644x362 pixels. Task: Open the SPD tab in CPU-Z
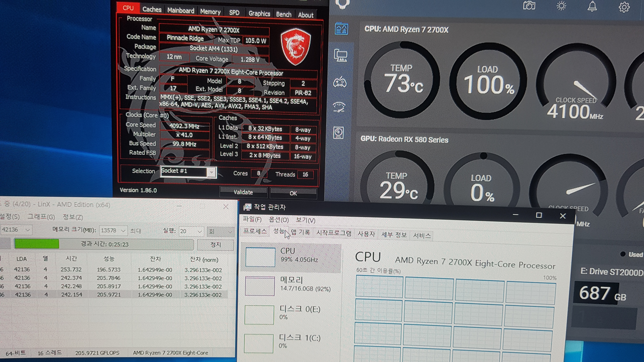tap(234, 12)
